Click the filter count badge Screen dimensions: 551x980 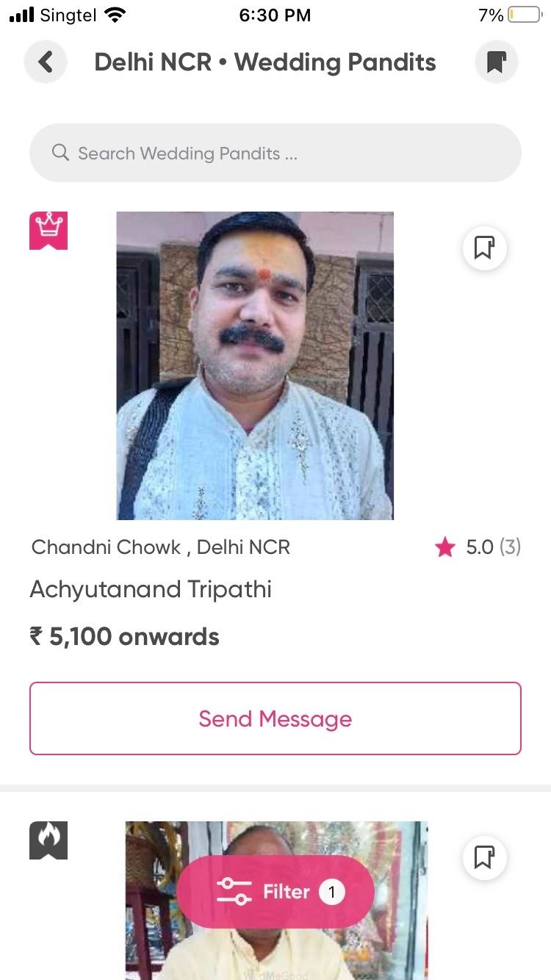332,892
